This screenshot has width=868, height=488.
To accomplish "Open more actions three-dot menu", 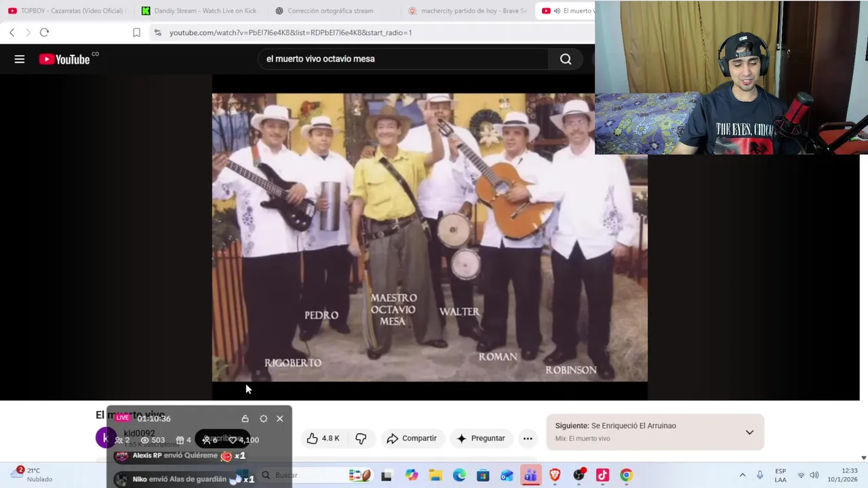I will pyautogui.click(x=528, y=439).
